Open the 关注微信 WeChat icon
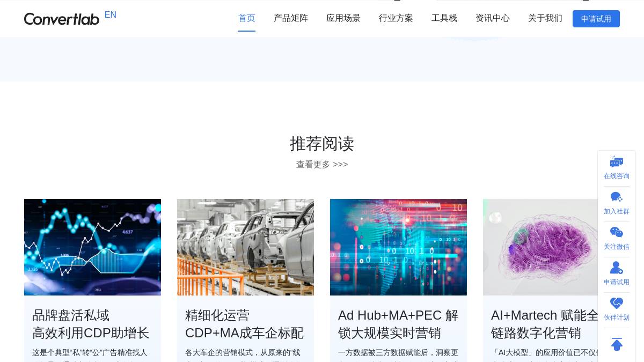 click(x=617, y=232)
